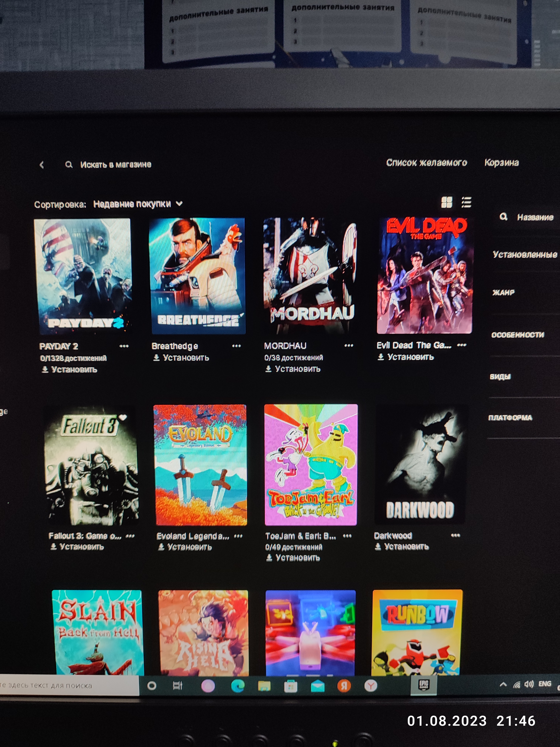
Task: Install Evil Dead The Game
Action: [405, 357]
